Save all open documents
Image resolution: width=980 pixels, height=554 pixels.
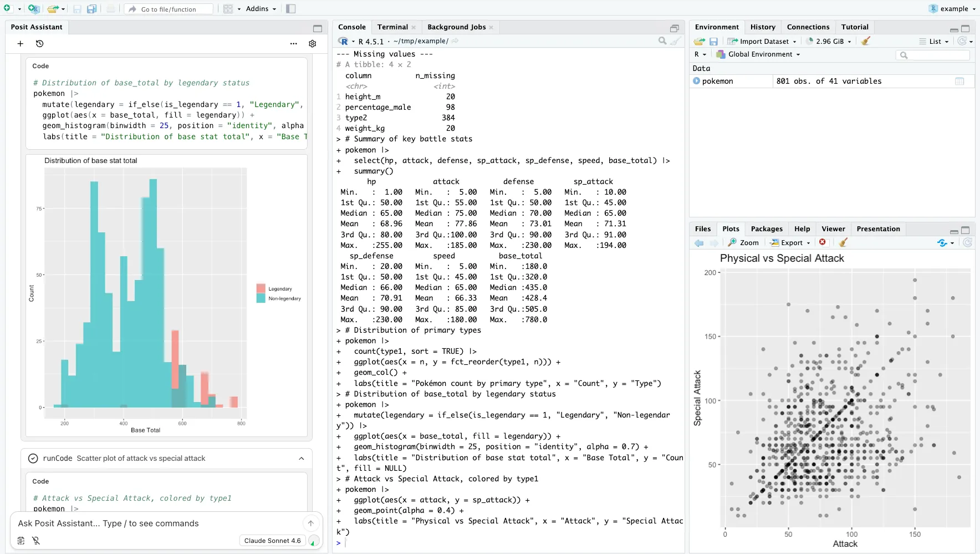coord(92,8)
